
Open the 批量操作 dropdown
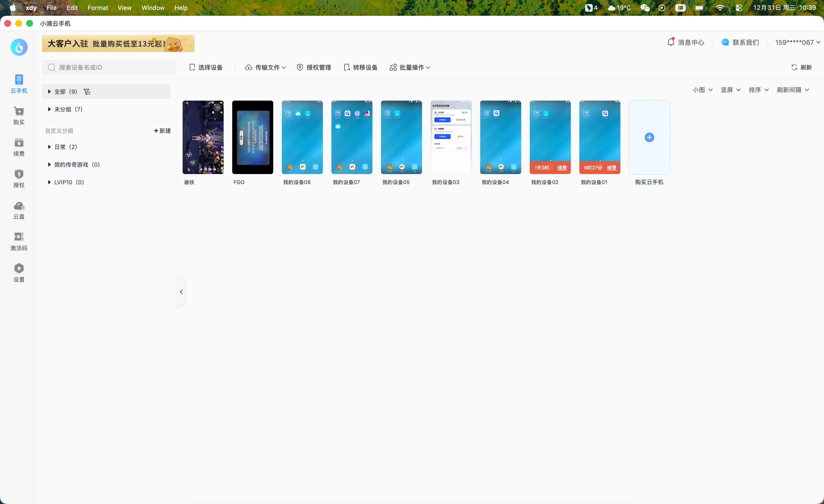click(x=410, y=67)
